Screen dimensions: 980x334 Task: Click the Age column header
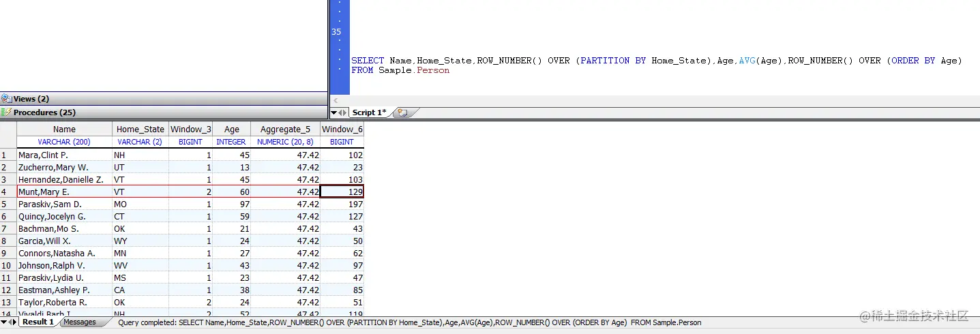[232, 129]
